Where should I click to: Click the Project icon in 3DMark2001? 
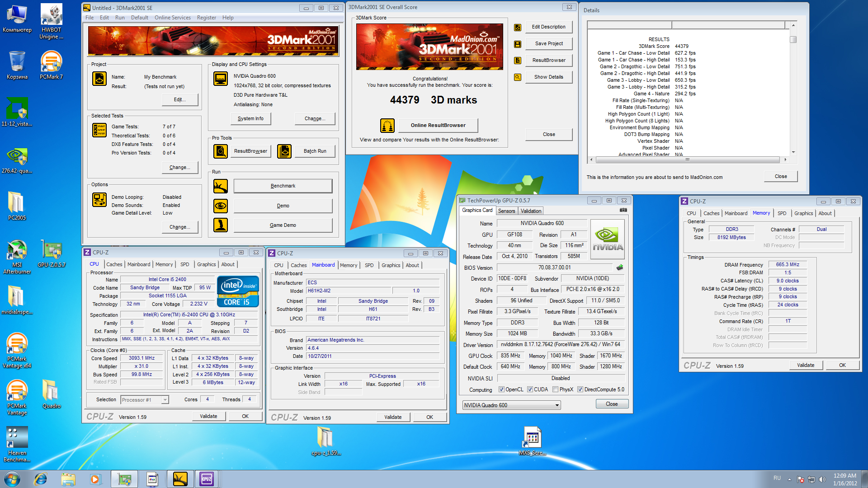(99, 79)
